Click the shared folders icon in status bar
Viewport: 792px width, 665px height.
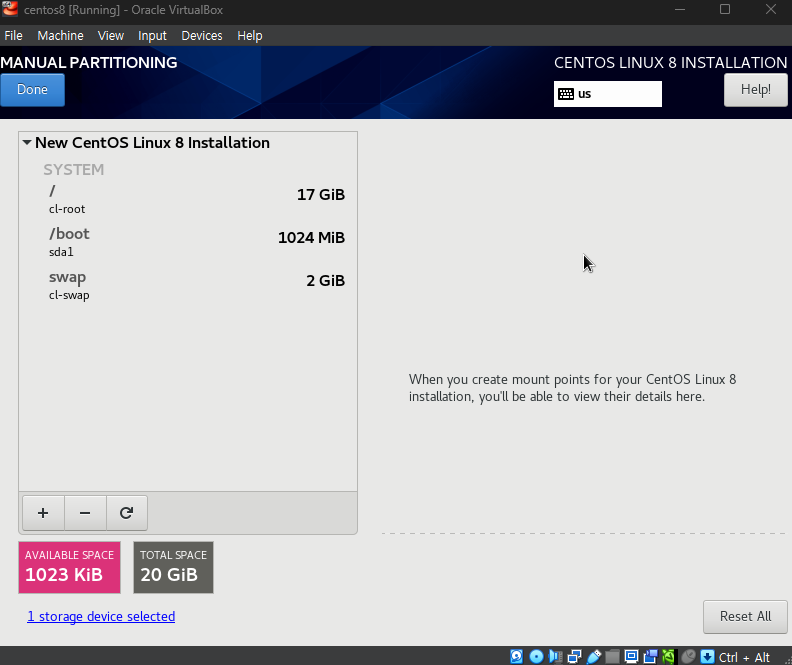coord(612,656)
